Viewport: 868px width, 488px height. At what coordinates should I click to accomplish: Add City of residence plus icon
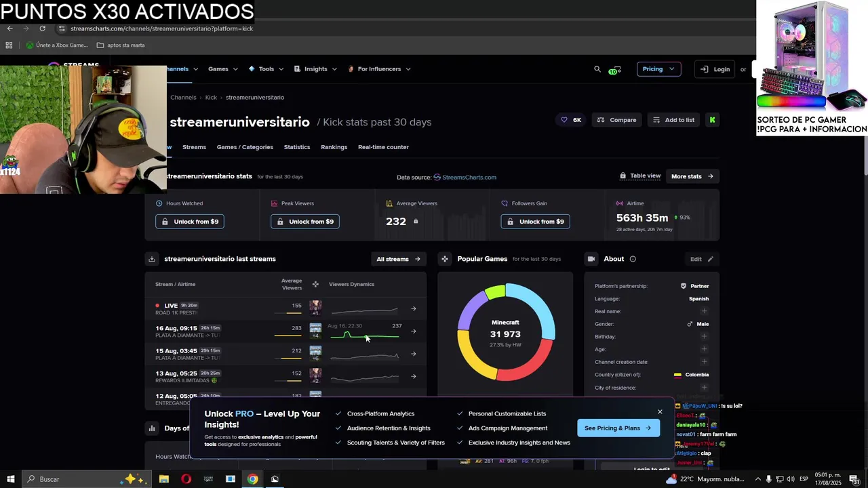pos(704,388)
